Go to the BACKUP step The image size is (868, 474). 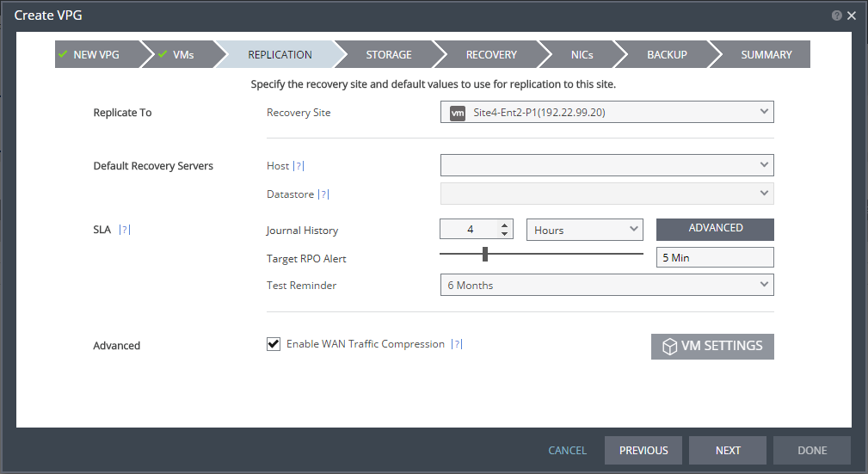pyautogui.click(x=667, y=54)
